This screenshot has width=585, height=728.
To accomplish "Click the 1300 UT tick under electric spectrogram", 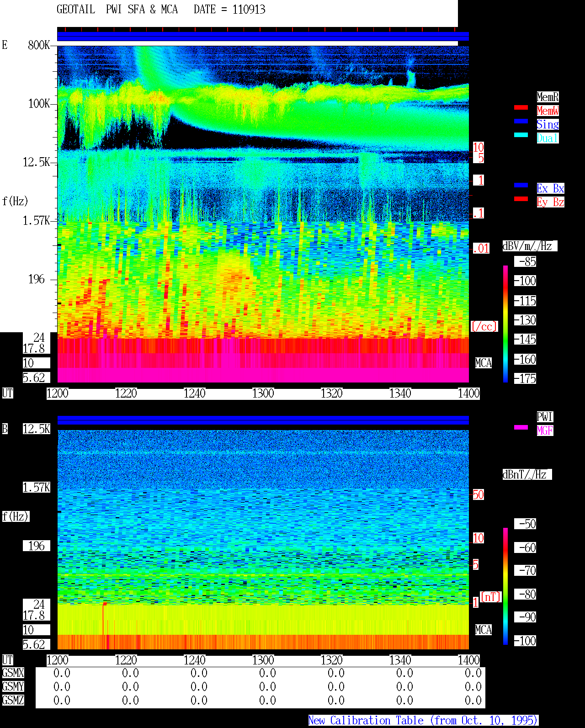I will [263, 393].
